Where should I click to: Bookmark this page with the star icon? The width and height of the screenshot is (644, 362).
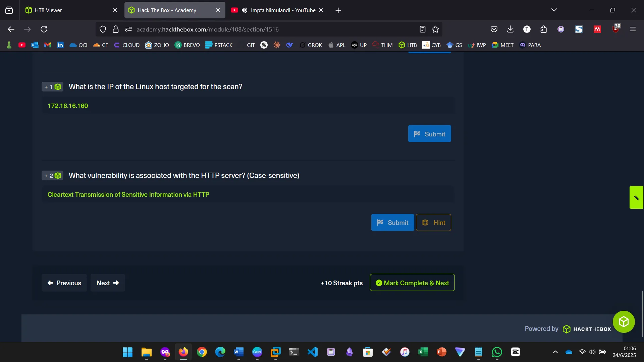(x=435, y=29)
